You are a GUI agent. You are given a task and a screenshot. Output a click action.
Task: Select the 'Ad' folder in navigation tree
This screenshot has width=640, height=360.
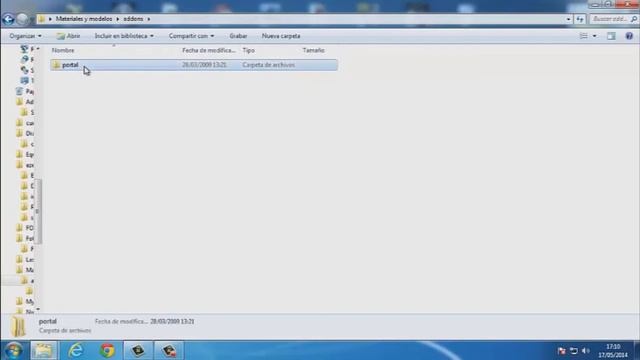coord(25,102)
